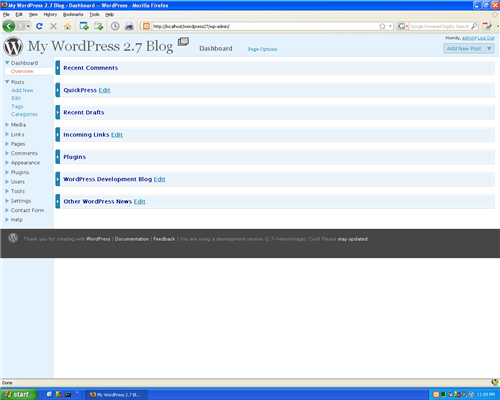Expand the Plugins dashboard box toggle
The height and width of the screenshot is (400, 500).
[x=58, y=157]
